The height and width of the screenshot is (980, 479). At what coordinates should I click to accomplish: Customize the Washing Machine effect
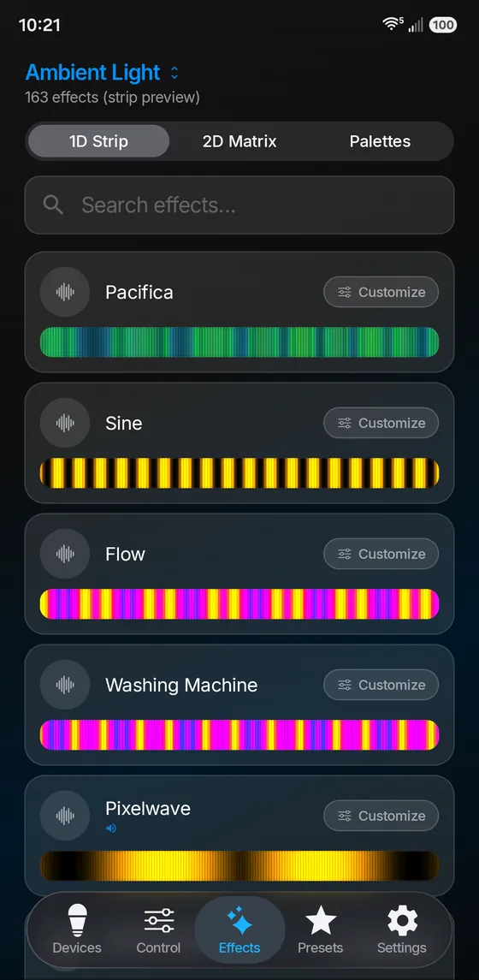click(381, 685)
